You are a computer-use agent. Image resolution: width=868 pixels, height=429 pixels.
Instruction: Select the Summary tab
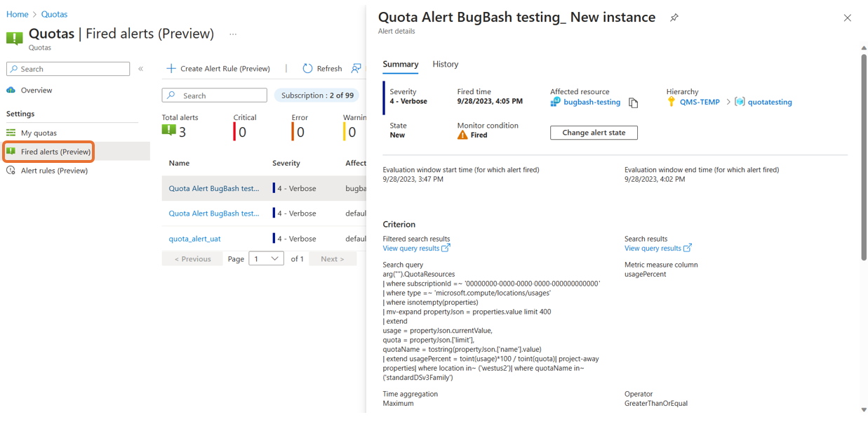click(401, 64)
